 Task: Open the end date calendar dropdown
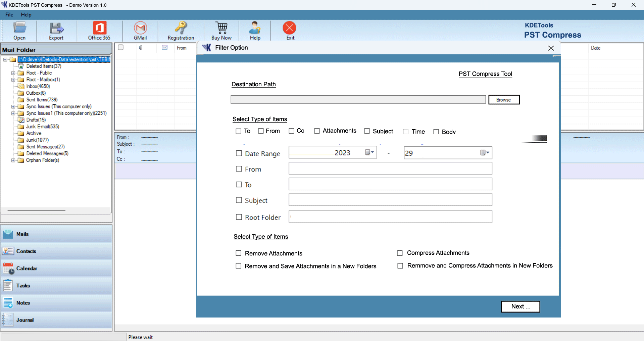tap(485, 153)
